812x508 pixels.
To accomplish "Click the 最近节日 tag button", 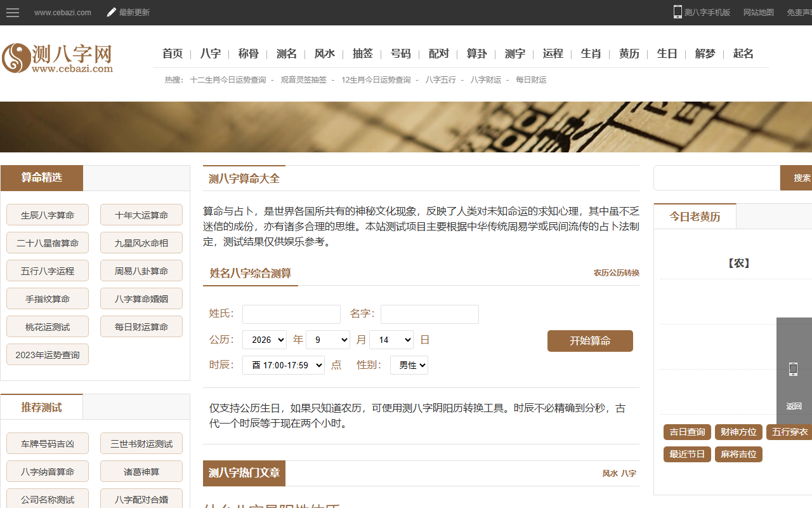I will click(687, 455).
